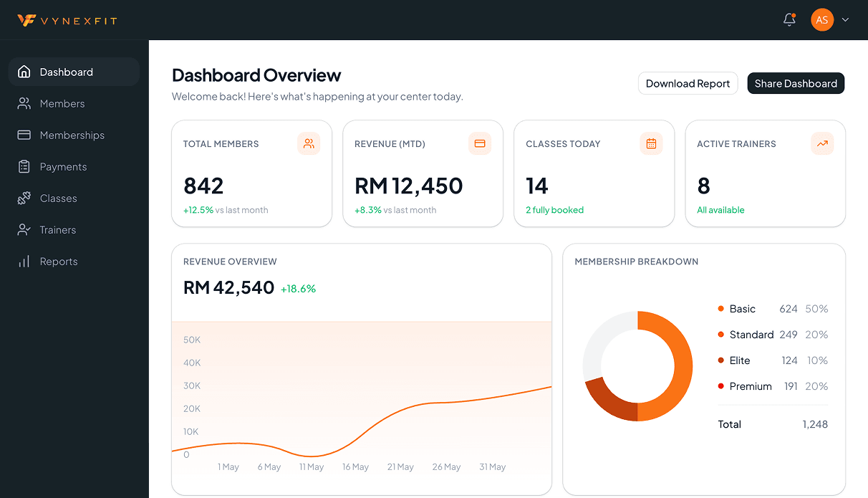
Task: Click the Share Dashboard button
Action: click(796, 83)
